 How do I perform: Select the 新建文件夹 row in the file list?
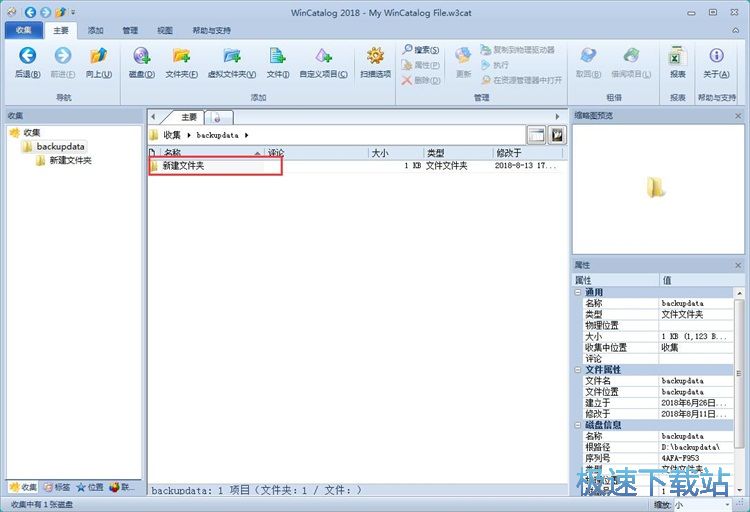click(356, 166)
